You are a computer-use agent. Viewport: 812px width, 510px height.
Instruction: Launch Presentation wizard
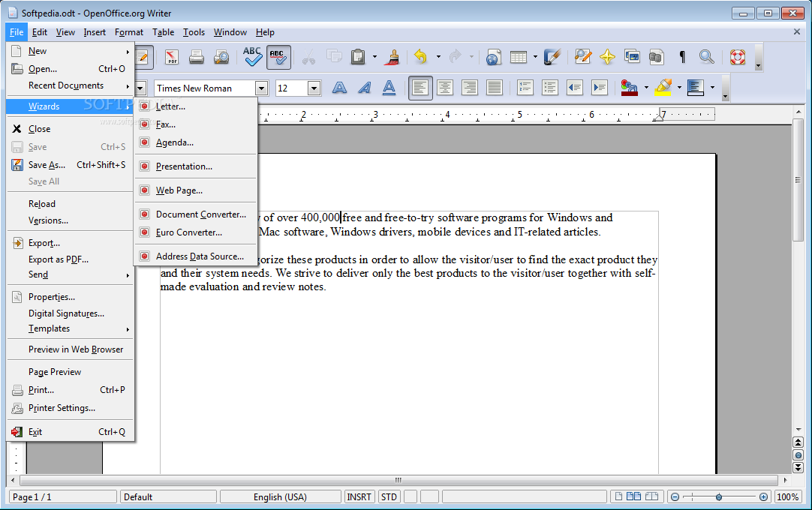point(196,166)
